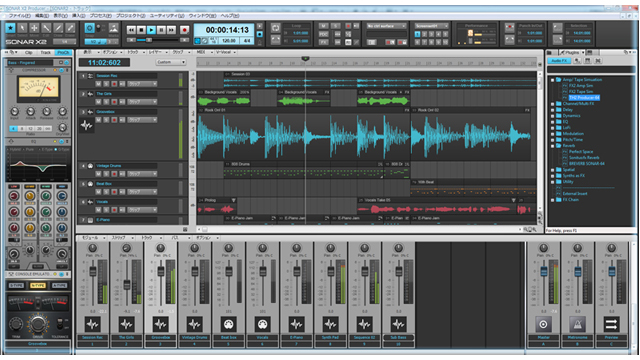Open the Screenset01 dropdown
Image resolution: width=640 pixels, height=360 pixels.
click(432, 26)
